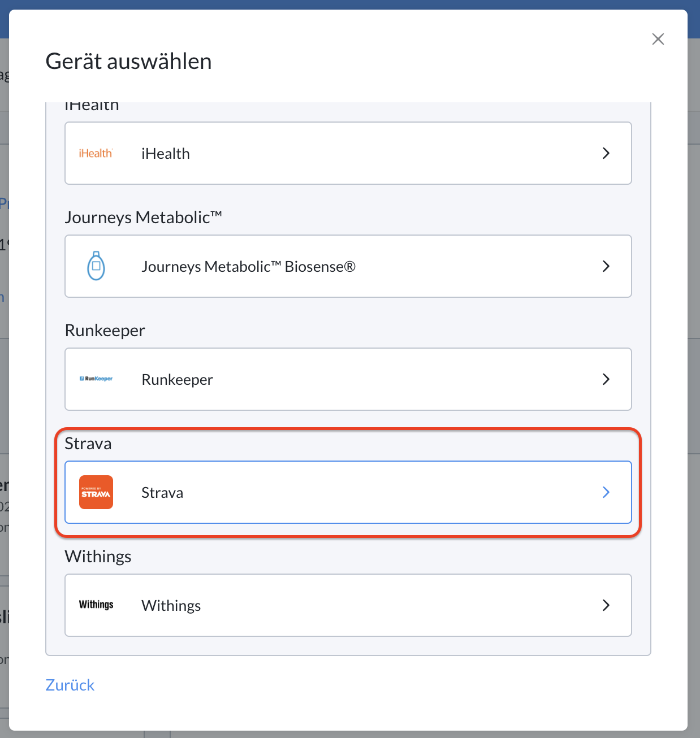Viewport: 700px width, 738px height.
Task: Click the Runkeeper logo icon
Action: (x=96, y=379)
